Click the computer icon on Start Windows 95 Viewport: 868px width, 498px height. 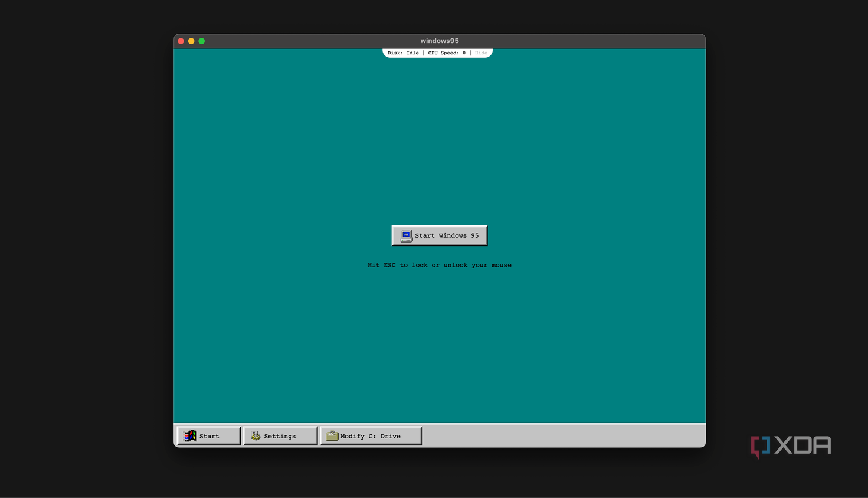point(407,235)
